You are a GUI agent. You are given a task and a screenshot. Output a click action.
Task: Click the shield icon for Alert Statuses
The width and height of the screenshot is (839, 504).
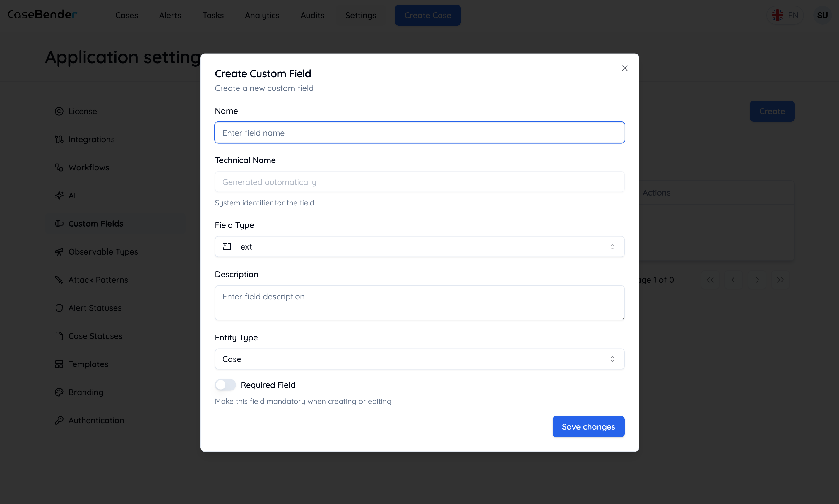tap(59, 308)
